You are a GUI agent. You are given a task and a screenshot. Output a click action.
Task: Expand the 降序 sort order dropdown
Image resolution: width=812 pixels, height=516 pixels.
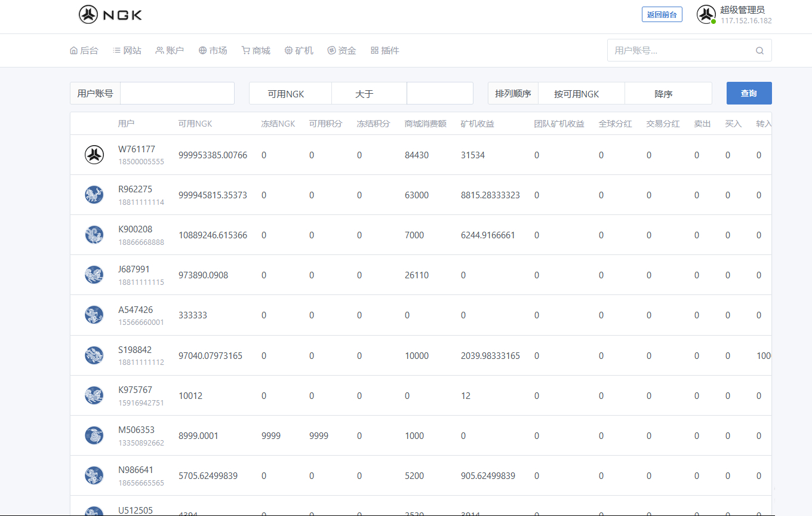pos(668,94)
